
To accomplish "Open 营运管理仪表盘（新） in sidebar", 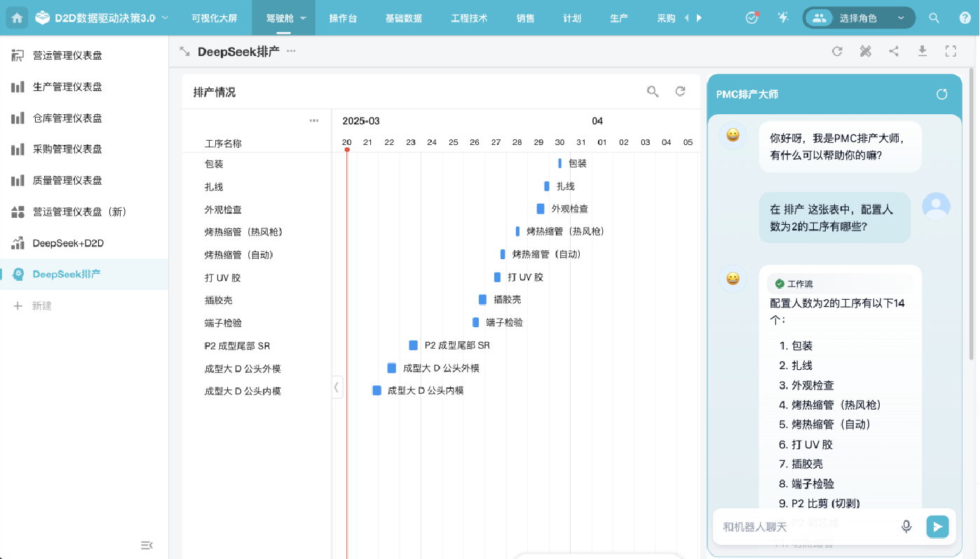I will tap(84, 212).
